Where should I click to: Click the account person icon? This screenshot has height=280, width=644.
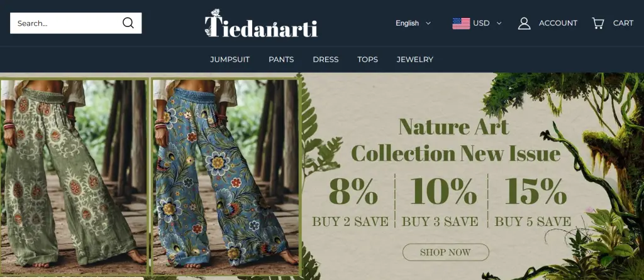click(524, 23)
